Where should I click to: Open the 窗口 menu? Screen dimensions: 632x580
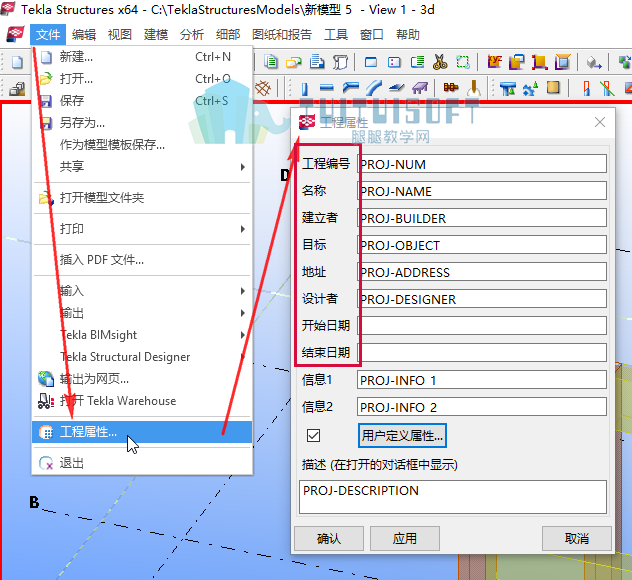372,35
